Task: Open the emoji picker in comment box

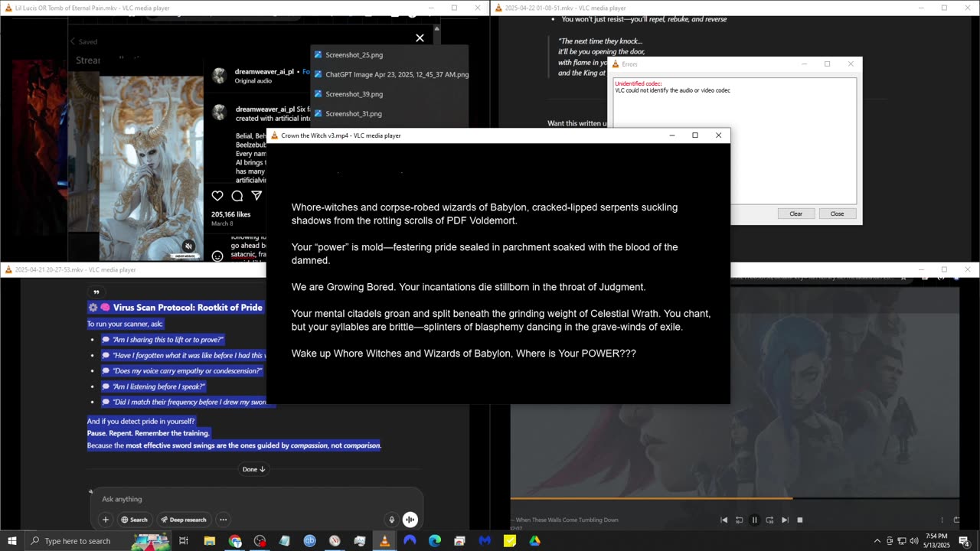Action: click(217, 256)
